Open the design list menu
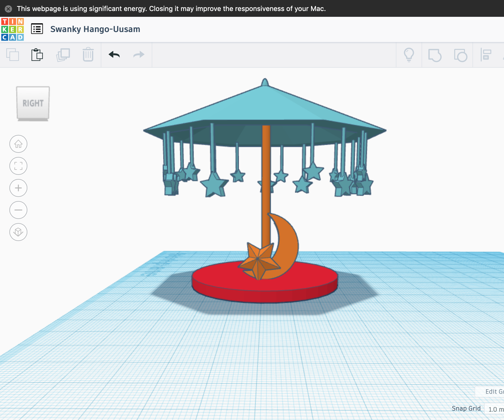Screen dimensions: 504x420 37,29
